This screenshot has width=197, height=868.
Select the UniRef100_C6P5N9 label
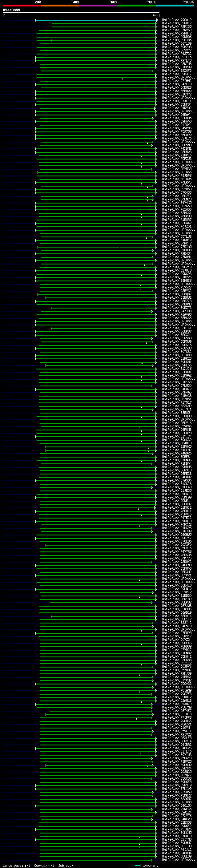coord(177,145)
